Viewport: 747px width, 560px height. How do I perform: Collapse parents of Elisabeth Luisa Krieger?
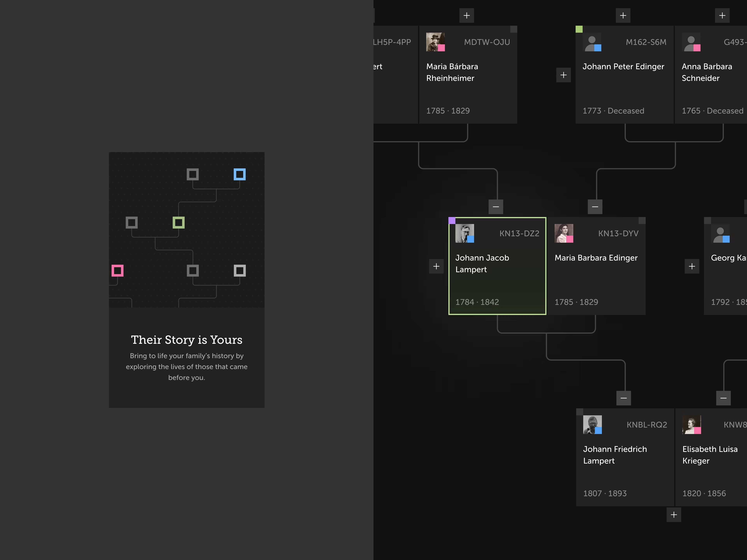(723, 398)
